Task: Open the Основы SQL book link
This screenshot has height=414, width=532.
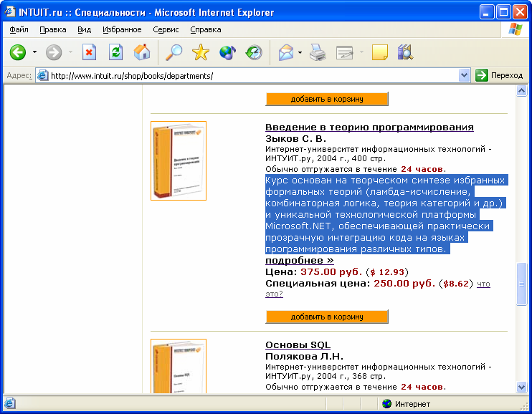Action: 298,345
